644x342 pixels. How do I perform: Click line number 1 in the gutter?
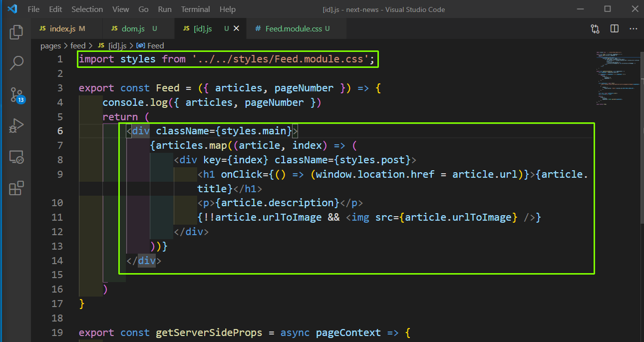point(60,59)
